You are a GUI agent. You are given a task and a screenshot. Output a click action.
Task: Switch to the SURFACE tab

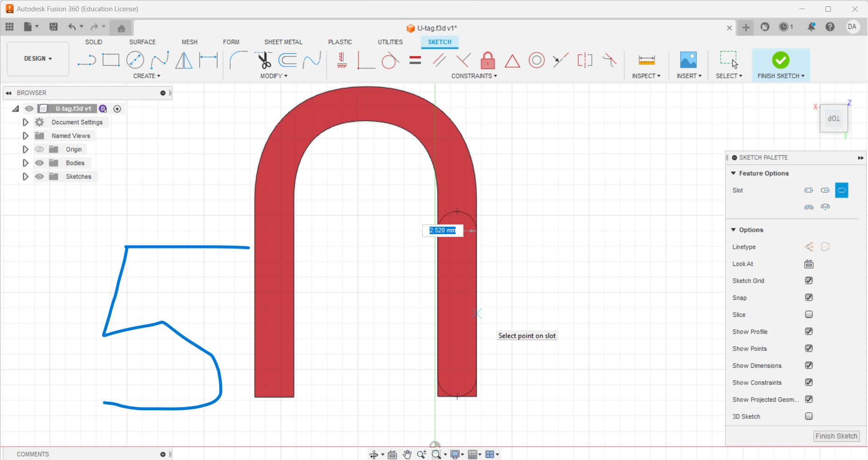click(142, 42)
